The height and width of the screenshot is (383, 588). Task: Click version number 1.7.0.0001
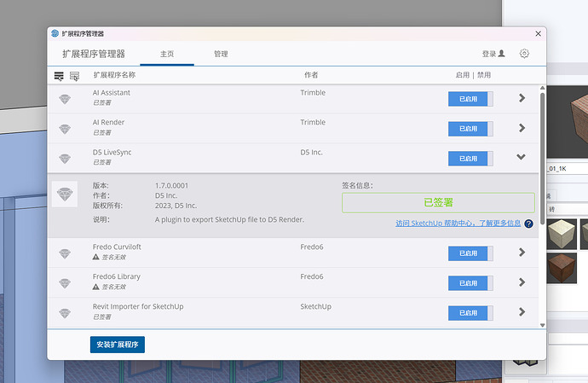click(x=171, y=185)
